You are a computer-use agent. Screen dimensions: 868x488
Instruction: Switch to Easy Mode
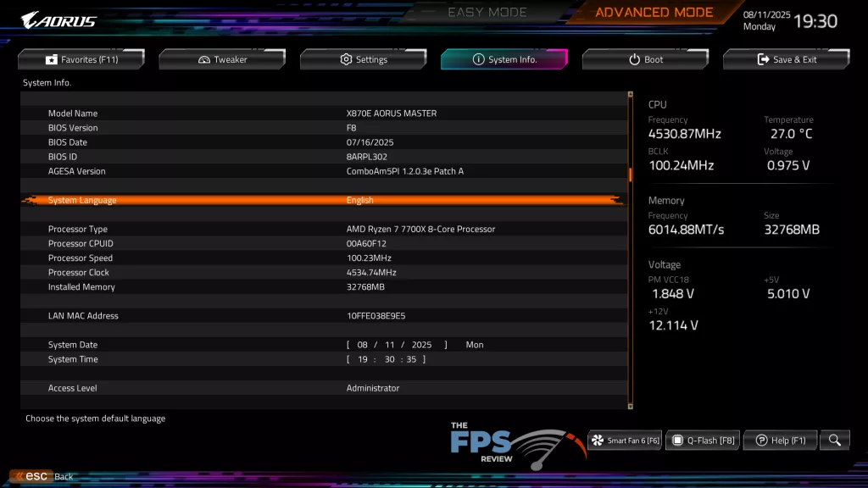[x=487, y=12]
